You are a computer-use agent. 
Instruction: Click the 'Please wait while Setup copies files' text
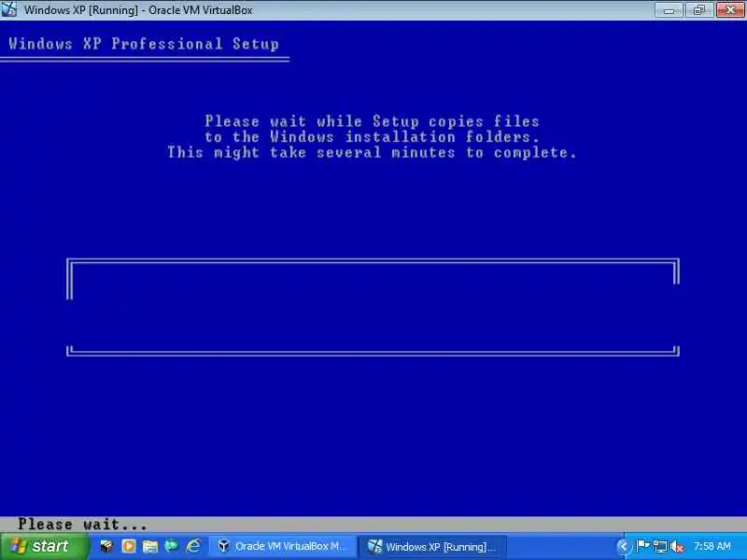pos(372,121)
